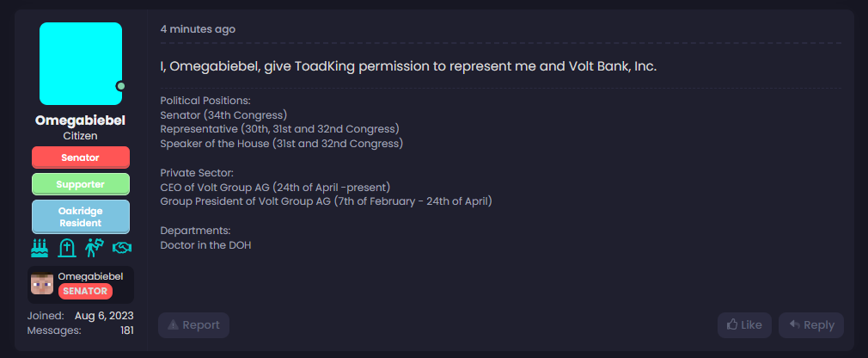Select the green Supporter role banner
Image resolution: width=868 pixels, height=358 pixels.
(x=80, y=184)
